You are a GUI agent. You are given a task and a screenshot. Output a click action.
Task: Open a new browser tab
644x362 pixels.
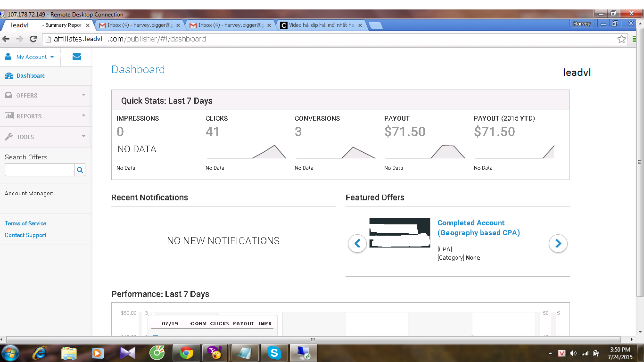[376, 25]
